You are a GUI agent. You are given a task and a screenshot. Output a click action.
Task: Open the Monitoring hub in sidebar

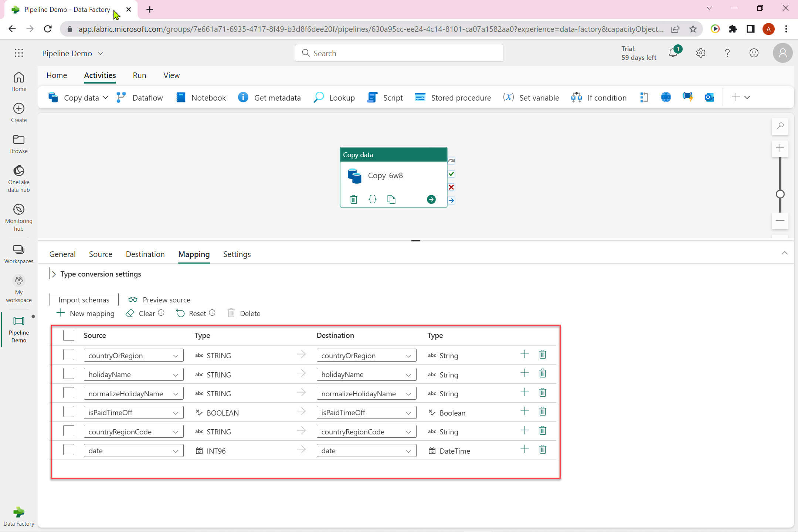coord(18,217)
